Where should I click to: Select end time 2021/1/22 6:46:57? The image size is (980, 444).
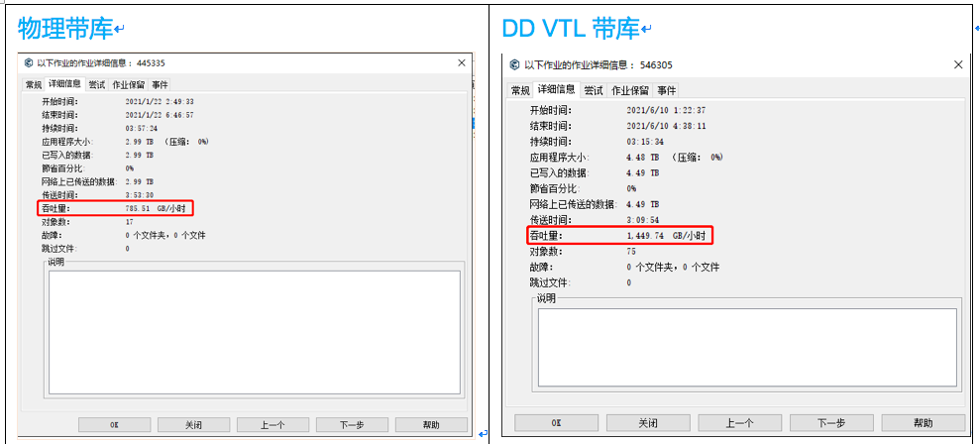coord(160,115)
